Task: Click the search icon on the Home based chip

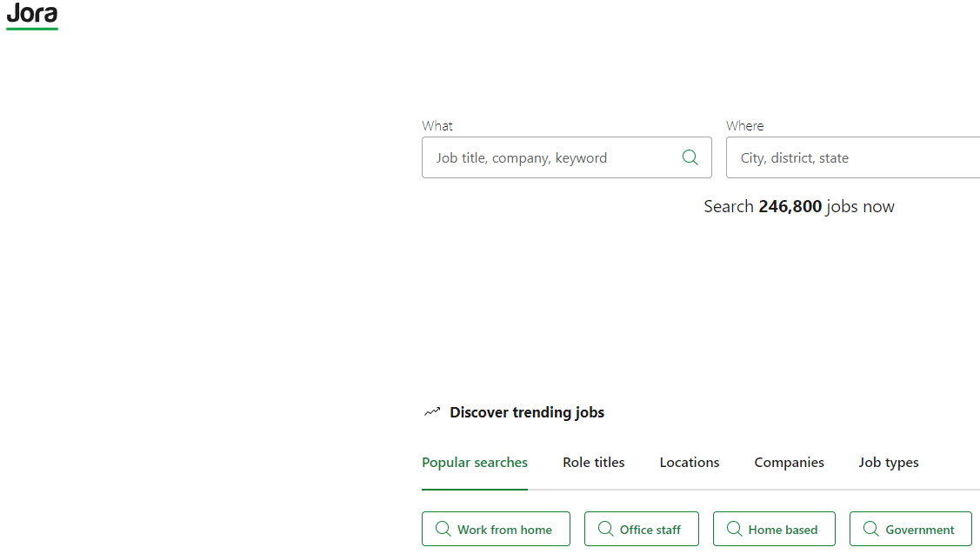Action: [x=734, y=529]
